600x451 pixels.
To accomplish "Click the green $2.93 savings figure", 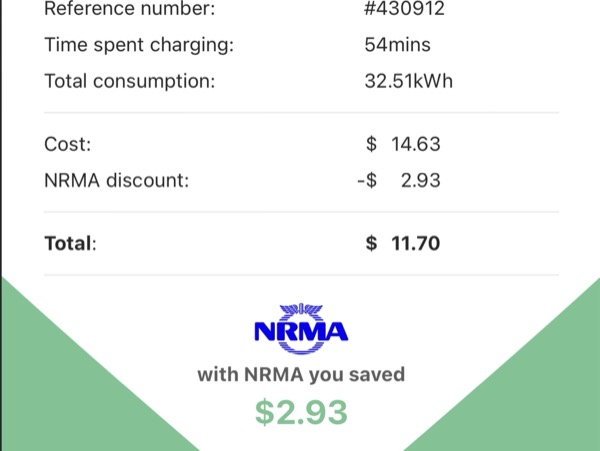I will click(301, 412).
